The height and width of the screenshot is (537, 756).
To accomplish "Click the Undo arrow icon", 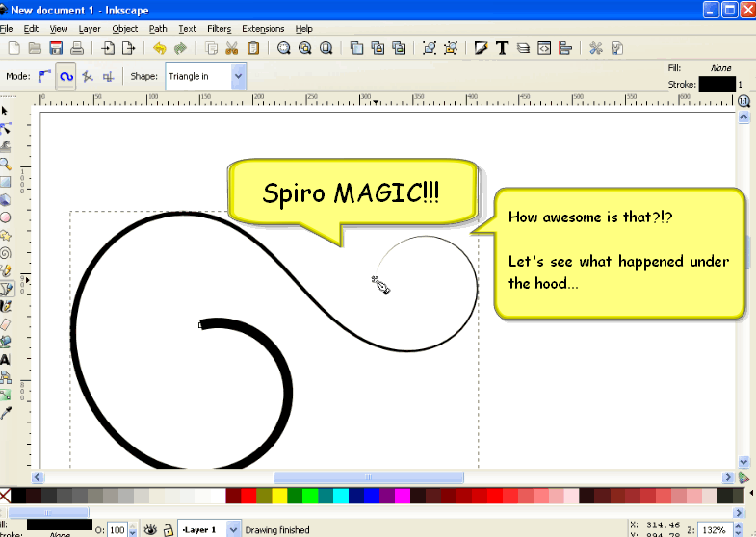I will tap(159, 48).
